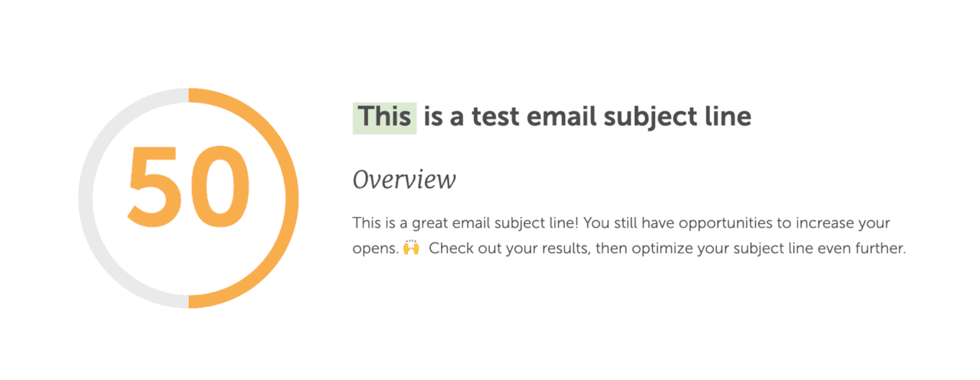Click the word "is" in the bold heading
This screenshot has height=380, width=980.
[x=432, y=117]
